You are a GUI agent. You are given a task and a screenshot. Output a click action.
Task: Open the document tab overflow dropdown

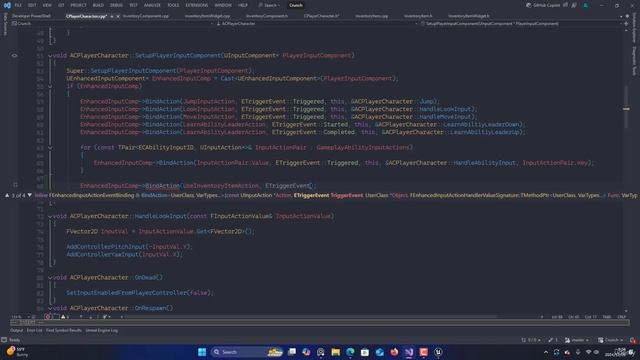pos(621,16)
